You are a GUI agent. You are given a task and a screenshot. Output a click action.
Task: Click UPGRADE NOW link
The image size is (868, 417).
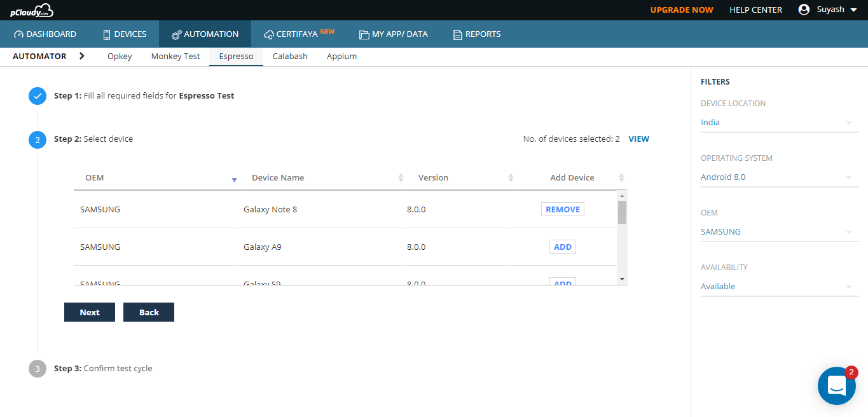[682, 10]
